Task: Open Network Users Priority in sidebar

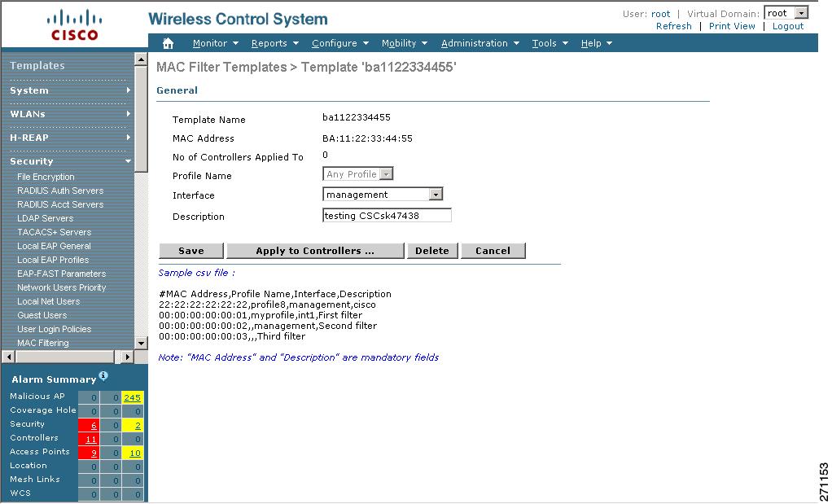Action: (x=62, y=287)
